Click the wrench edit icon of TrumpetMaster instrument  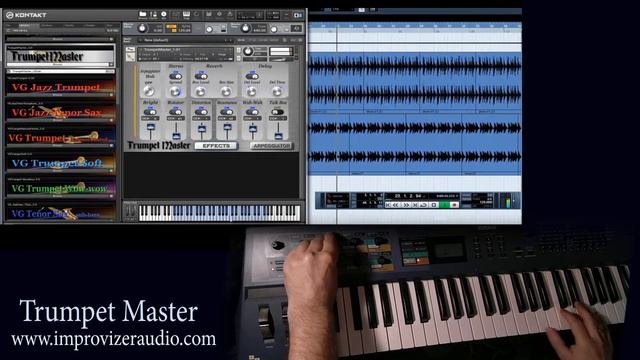coord(130,57)
